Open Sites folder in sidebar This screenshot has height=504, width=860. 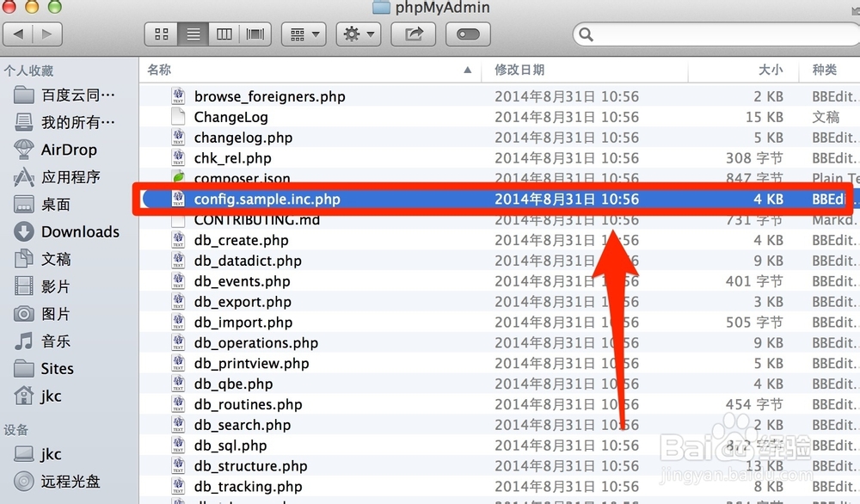click(44, 369)
